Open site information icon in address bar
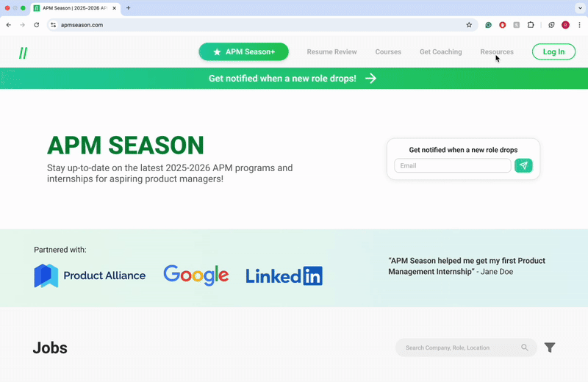Image resolution: width=588 pixels, height=382 pixels. pos(53,25)
